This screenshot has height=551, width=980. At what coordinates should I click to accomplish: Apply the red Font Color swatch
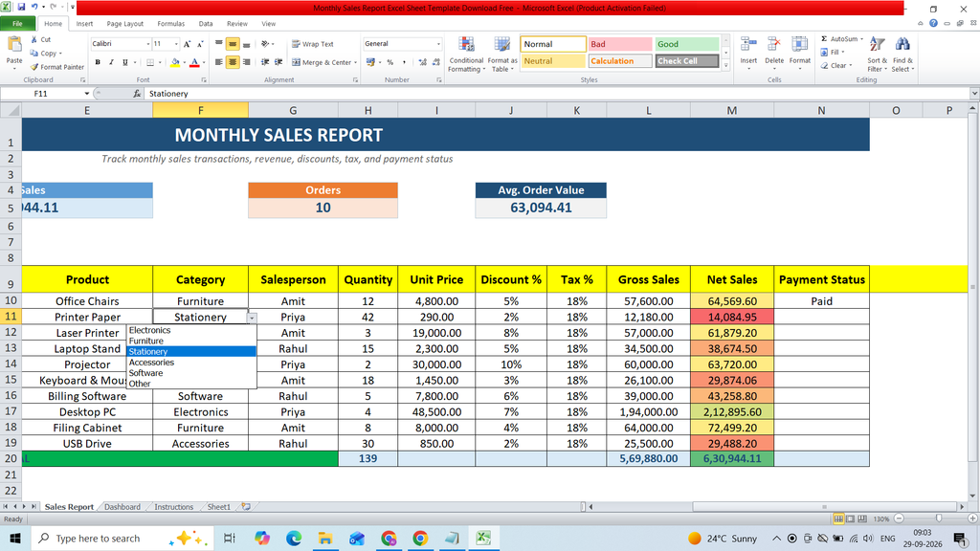(194, 62)
